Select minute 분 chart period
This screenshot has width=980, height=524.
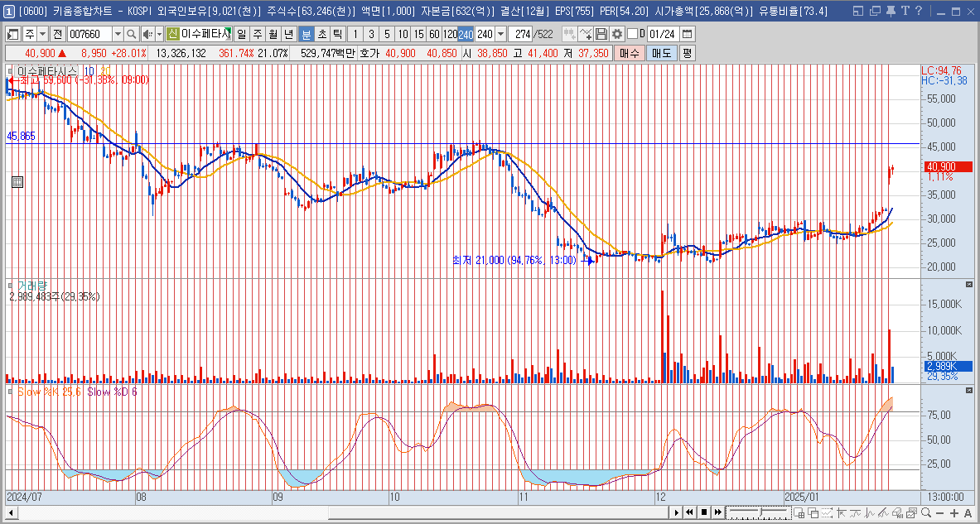click(306, 34)
